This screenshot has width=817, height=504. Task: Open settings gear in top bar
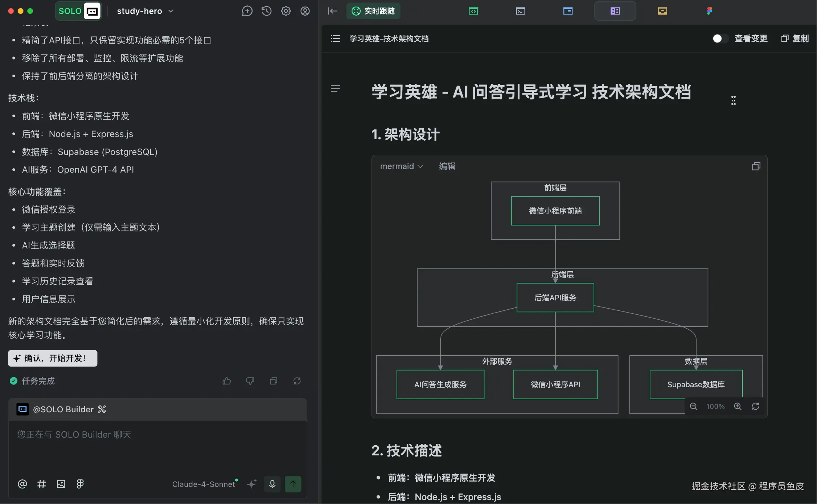click(x=286, y=11)
